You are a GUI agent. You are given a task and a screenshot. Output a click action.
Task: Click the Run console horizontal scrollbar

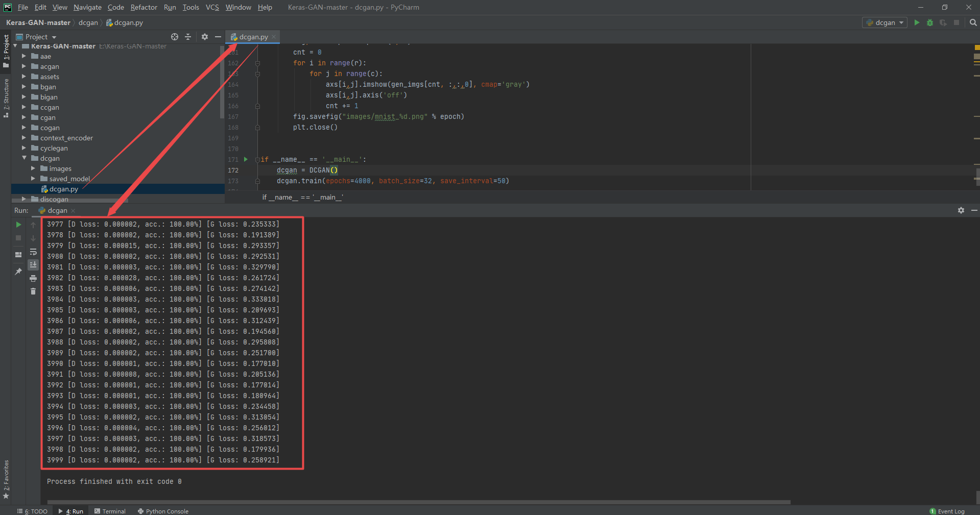pos(419,502)
